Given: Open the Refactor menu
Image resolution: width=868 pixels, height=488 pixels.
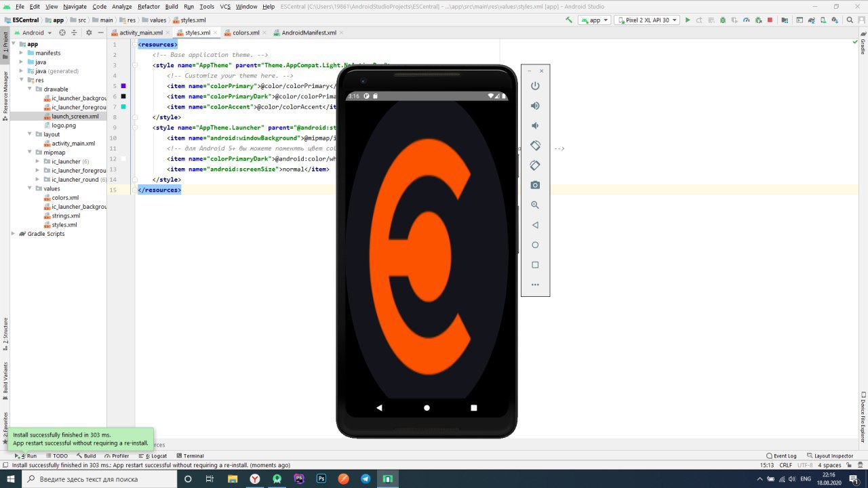Looking at the screenshot, I should (x=149, y=7).
